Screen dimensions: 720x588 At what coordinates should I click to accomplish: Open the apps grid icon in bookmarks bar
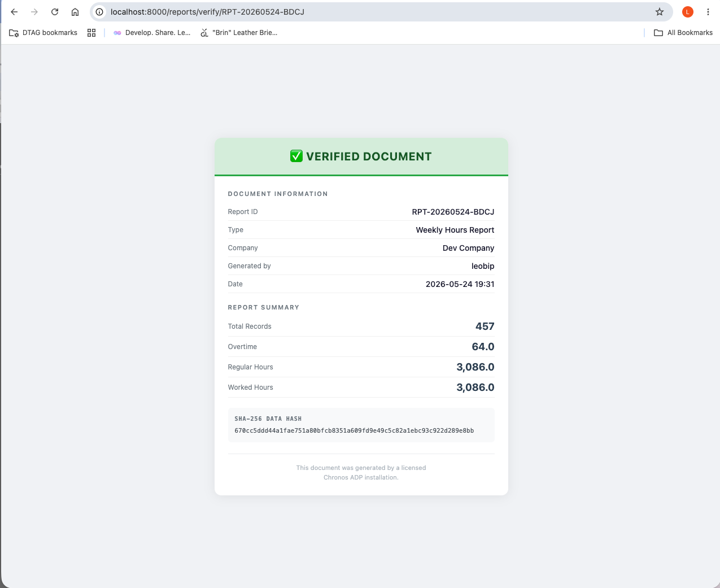click(91, 33)
